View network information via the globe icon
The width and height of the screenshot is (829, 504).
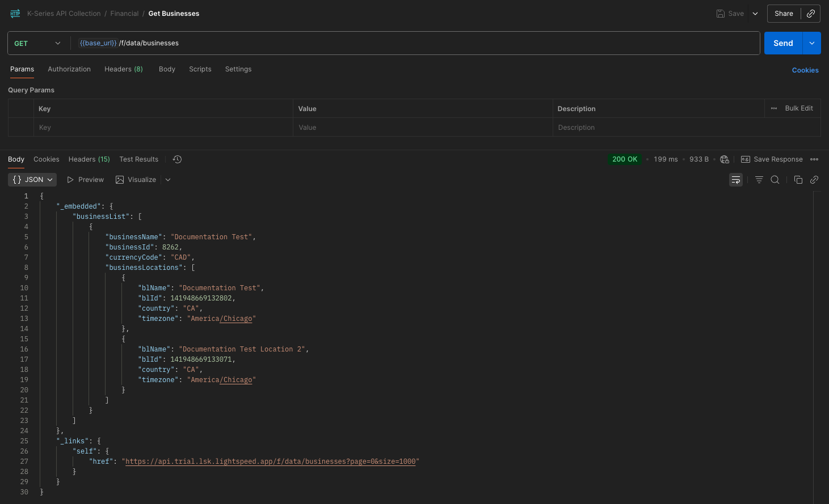725,159
